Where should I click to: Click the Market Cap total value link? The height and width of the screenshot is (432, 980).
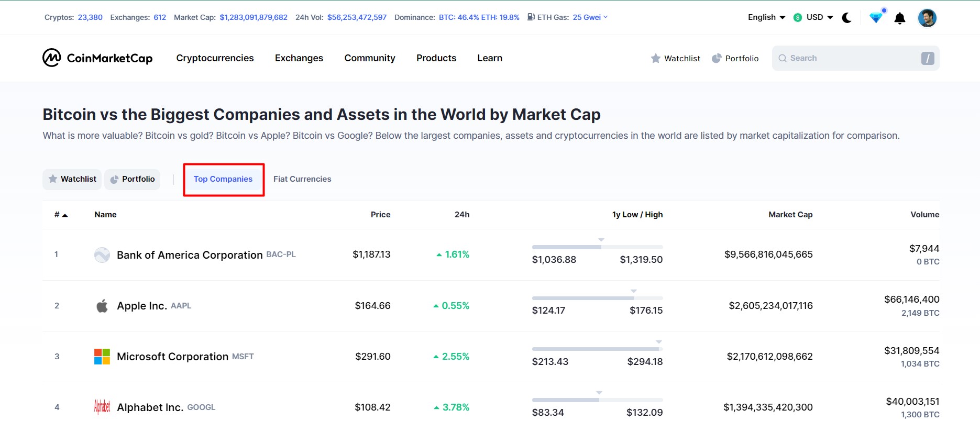(x=254, y=17)
